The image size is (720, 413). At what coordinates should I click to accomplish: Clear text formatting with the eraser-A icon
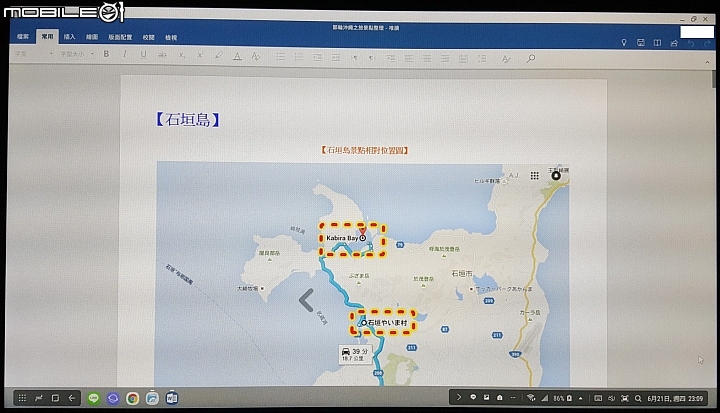point(256,57)
